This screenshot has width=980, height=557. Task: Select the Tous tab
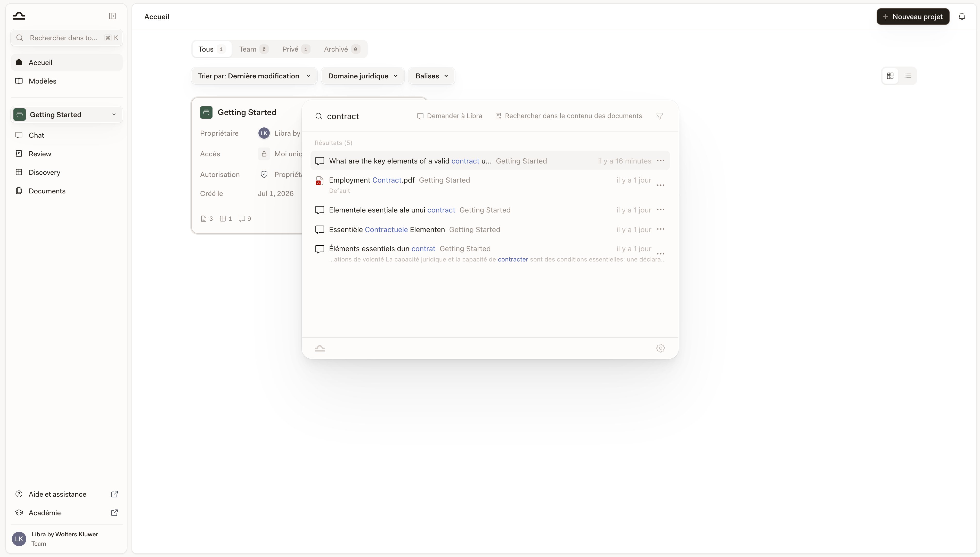[x=212, y=49]
